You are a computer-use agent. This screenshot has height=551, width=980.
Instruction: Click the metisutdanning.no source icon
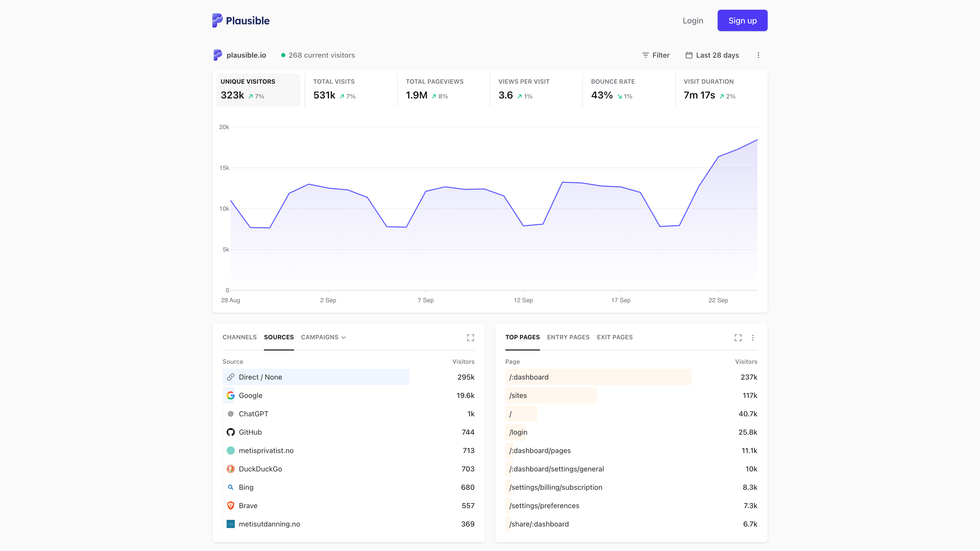pyautogui.click(x=230, y=524)
